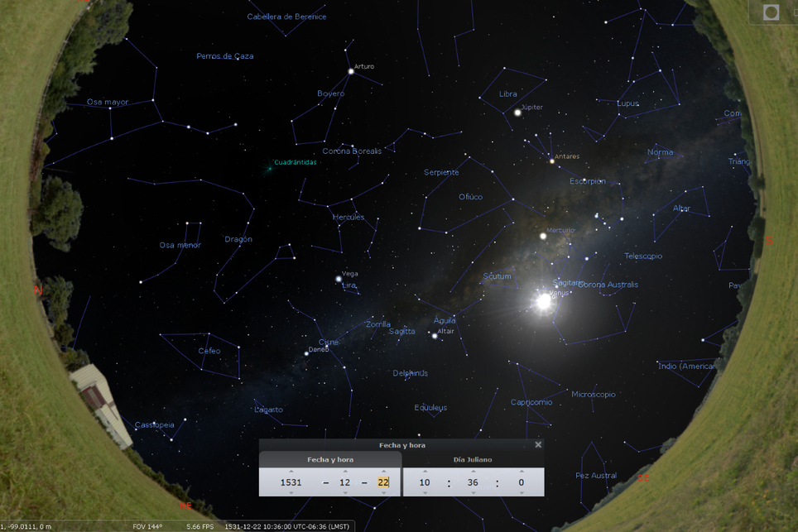Screen dimensions: 798x532
Task: Increase the year with the up arrow
Action: click(x=291, y=472)
